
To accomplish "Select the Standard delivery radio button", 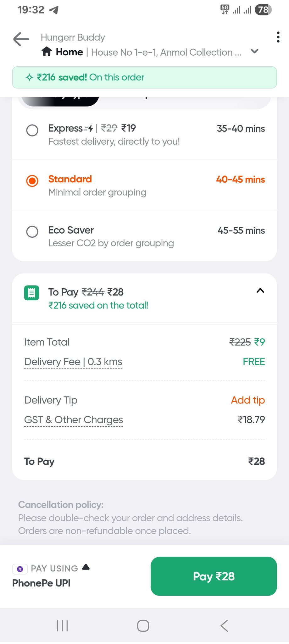I will [32, 181].
